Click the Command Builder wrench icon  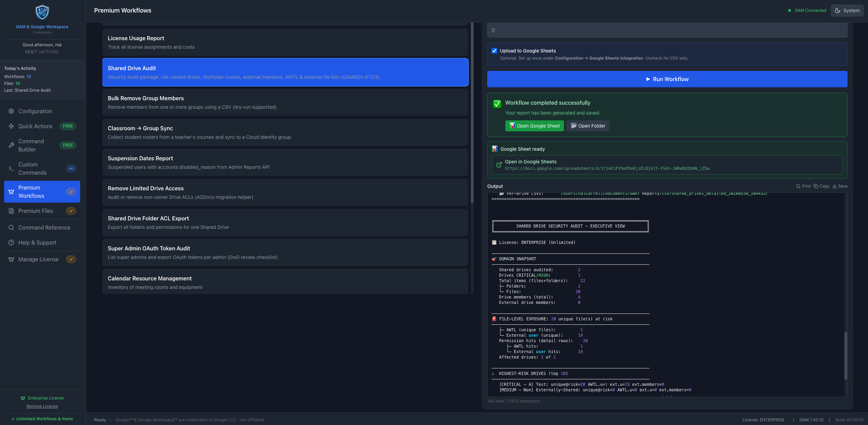pyautogui.click(x=11, y=145)
